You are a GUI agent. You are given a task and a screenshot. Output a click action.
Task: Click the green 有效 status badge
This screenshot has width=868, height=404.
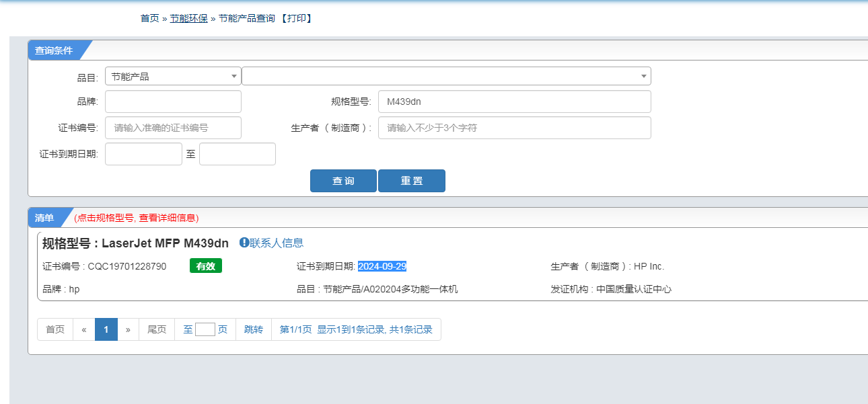click(x=206, y=266)
